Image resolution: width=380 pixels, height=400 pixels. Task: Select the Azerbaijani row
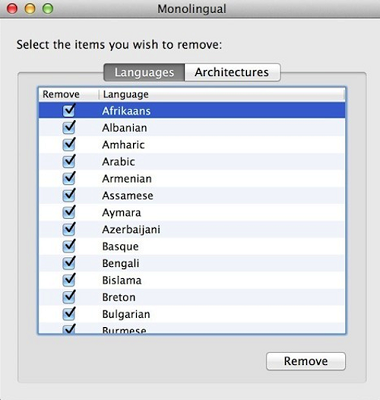[192, 229]
